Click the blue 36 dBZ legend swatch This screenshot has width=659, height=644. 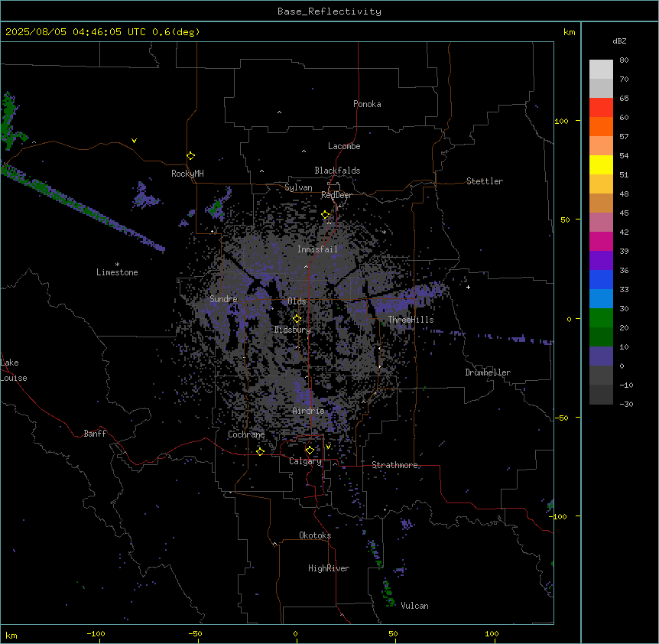(x=601, y=279)
